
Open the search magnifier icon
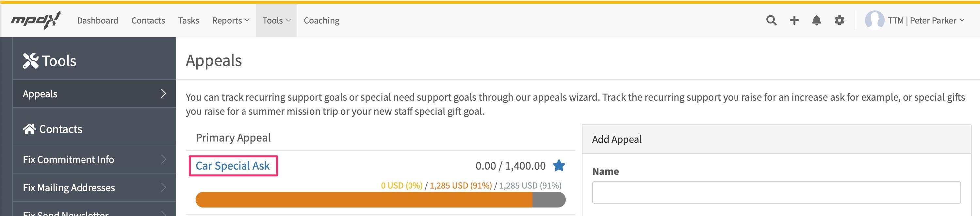point(771,20)
